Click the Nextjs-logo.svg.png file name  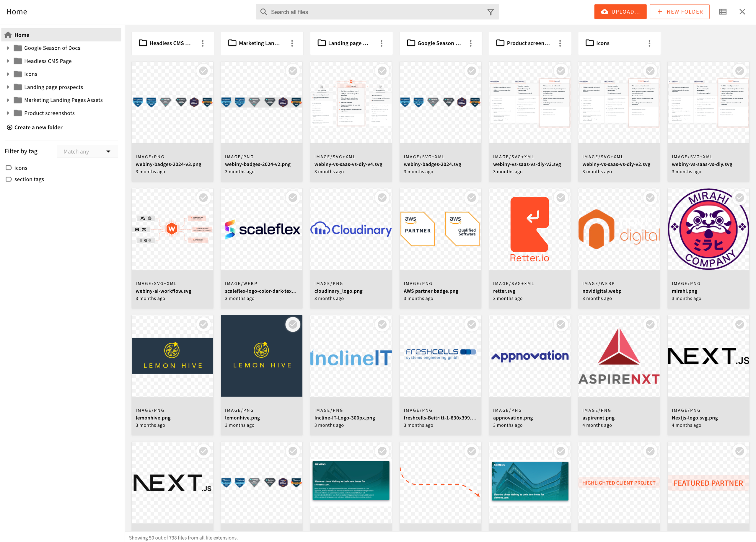point(695,418)
